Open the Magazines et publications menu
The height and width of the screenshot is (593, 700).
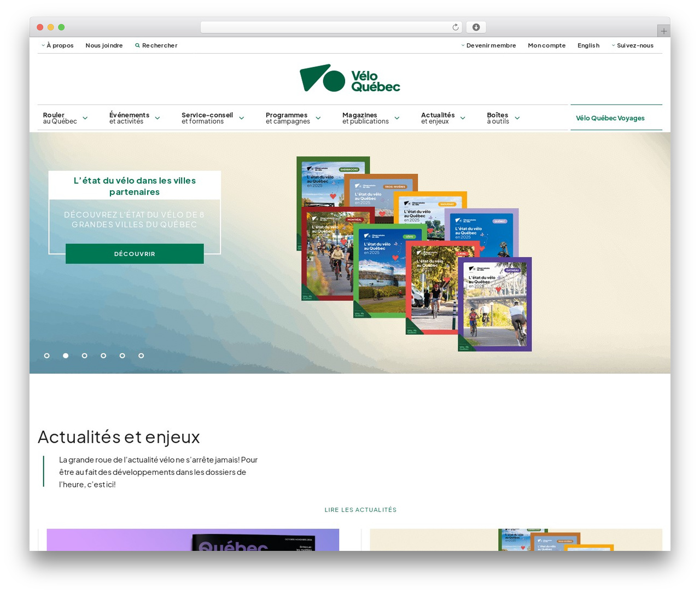(365, 118)
